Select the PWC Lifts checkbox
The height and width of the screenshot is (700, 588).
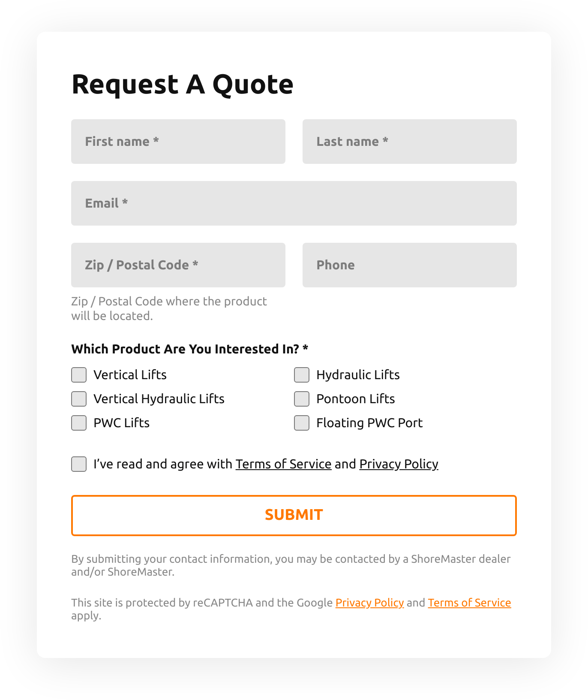click(x=78, y=423)
